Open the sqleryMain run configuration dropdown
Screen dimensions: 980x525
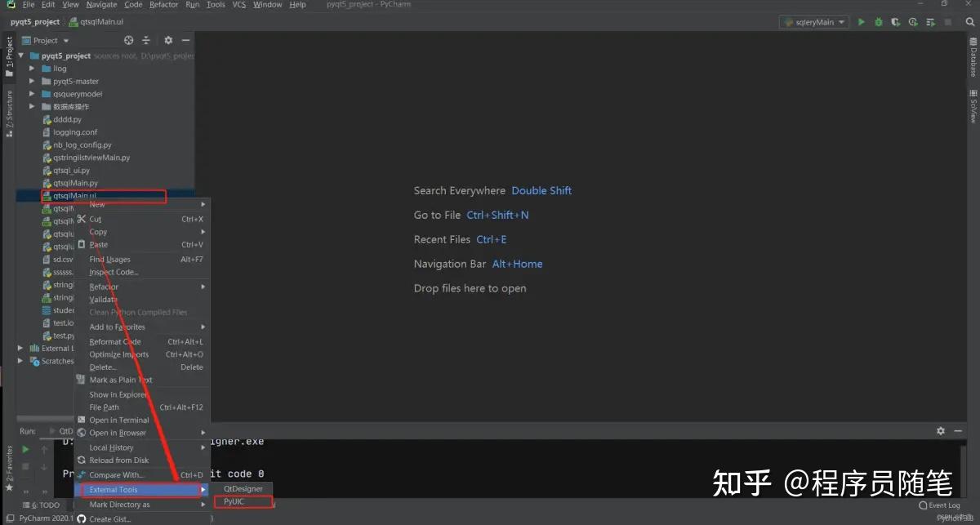814,22
